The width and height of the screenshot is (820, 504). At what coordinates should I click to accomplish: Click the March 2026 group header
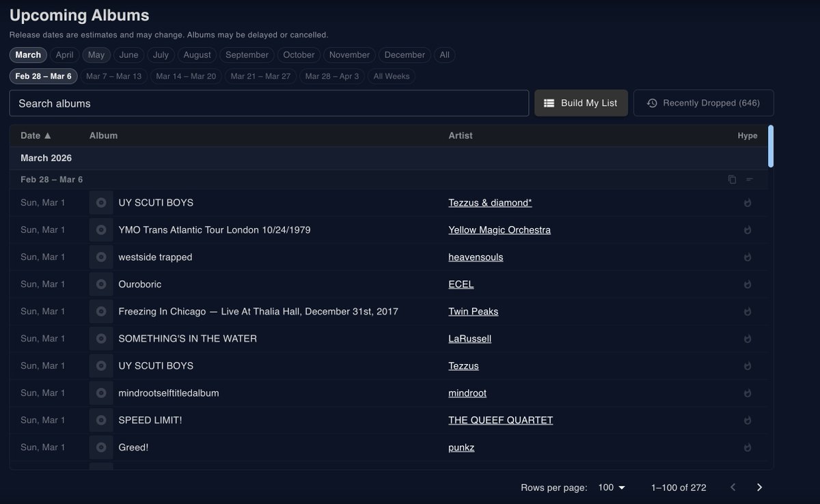[389, 158]
